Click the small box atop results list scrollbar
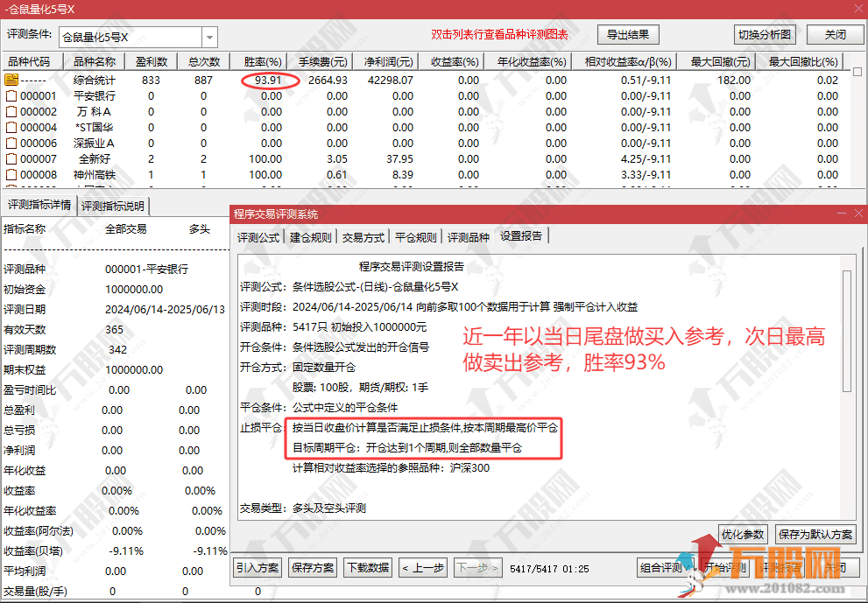This screenshot has width=868, height=603. [x=857, y=72]
